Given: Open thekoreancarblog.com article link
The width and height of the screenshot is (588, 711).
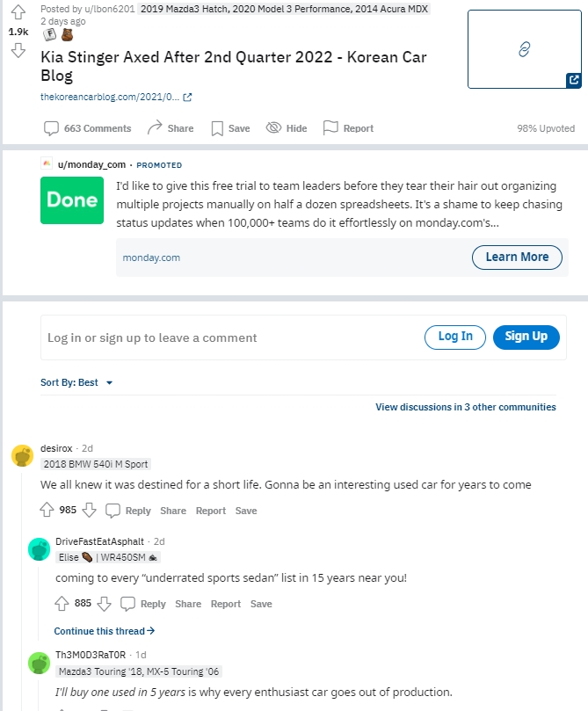Looking at the screenshot, I should point(116,97).
